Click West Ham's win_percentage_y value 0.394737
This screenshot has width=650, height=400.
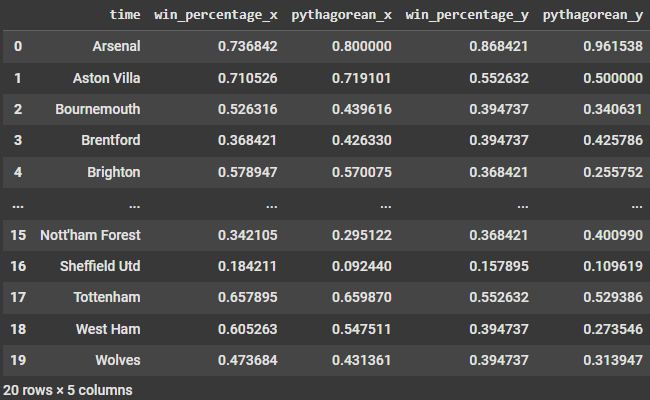[x=499, y=329]
